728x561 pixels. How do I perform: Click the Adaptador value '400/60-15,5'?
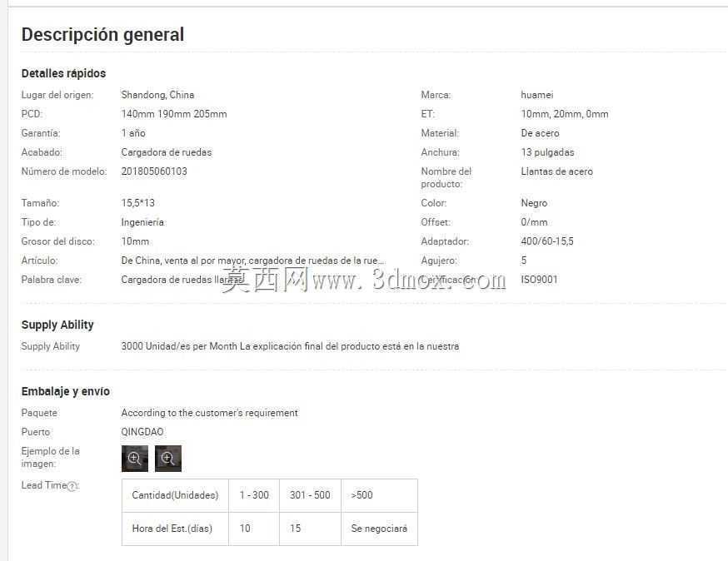point(547,241)
